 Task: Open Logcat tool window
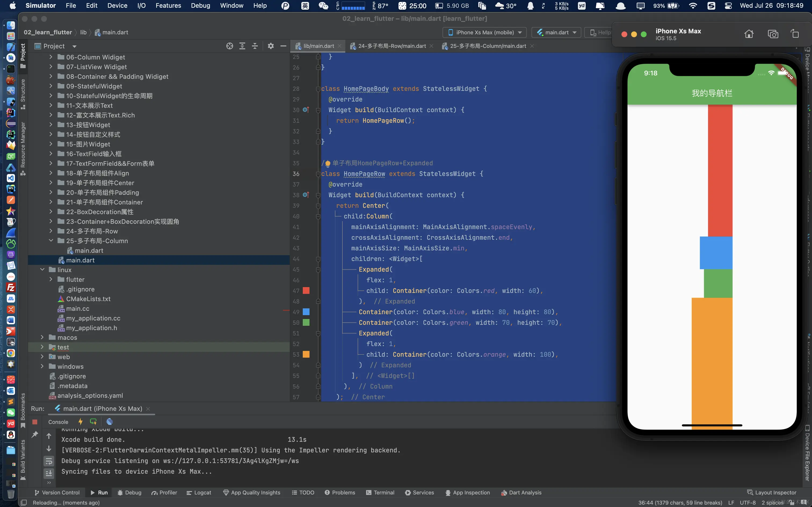(199, 493)
